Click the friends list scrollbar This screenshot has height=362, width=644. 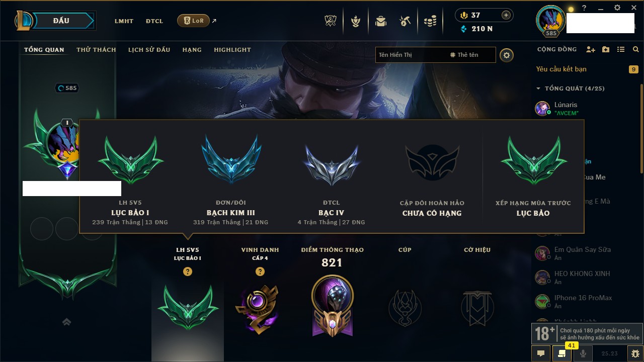pos(641,128)
